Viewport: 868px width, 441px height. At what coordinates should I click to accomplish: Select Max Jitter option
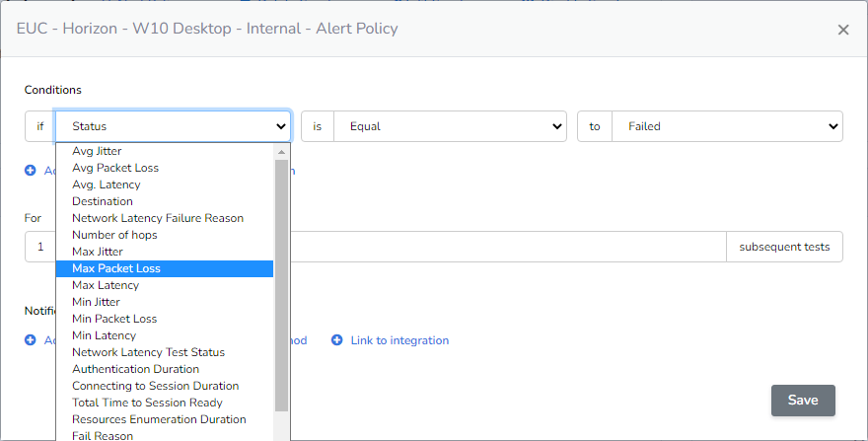point(165,252)
